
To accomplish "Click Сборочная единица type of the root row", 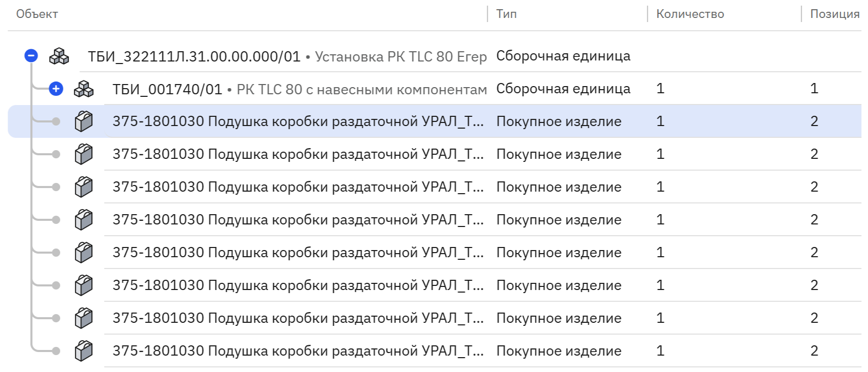I will (x=563, y=56).
